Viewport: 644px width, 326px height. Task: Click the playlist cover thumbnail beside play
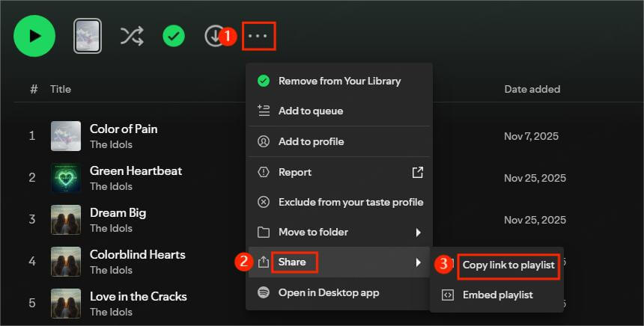88,36
